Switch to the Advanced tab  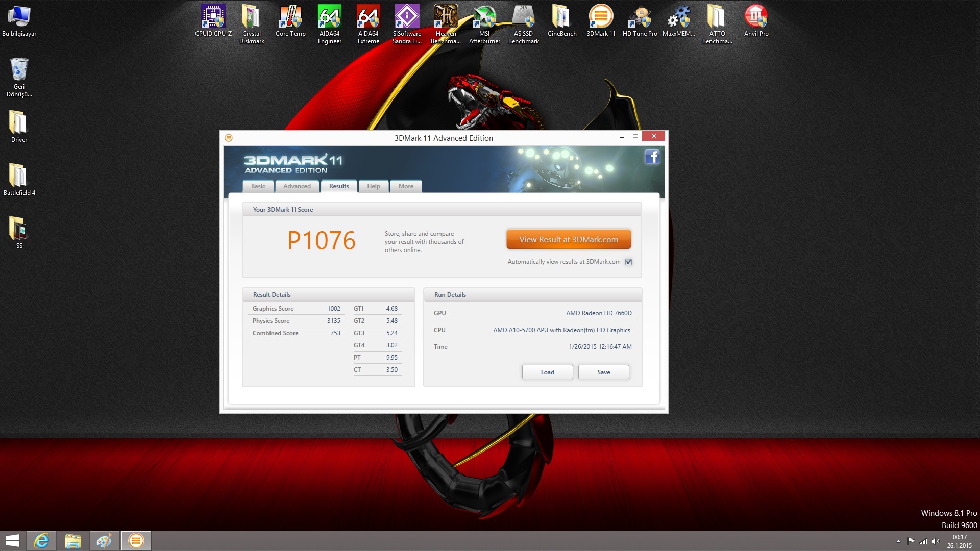(297, 186)
